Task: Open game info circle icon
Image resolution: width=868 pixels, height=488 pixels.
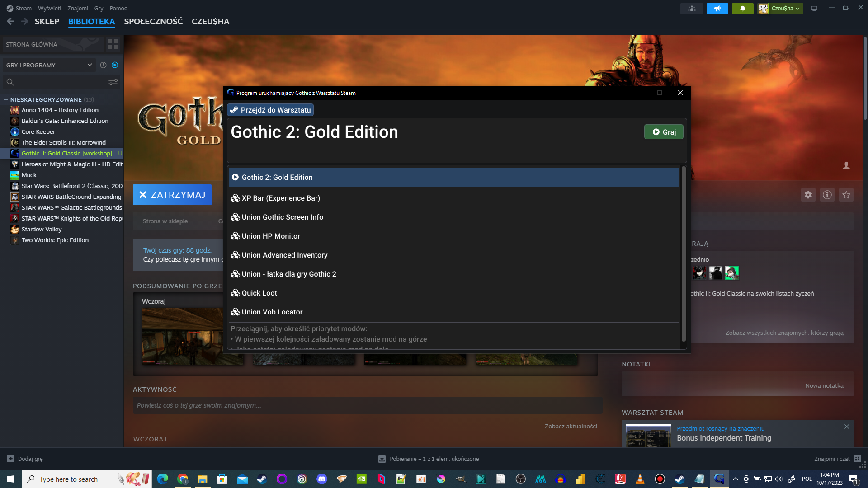Action: pyautogui.click(x=827, y=195)
